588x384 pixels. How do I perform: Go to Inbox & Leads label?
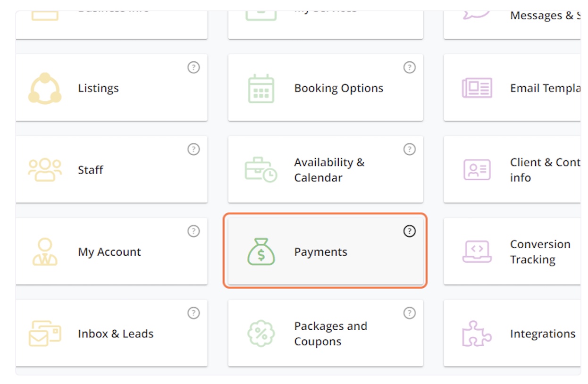116,334
